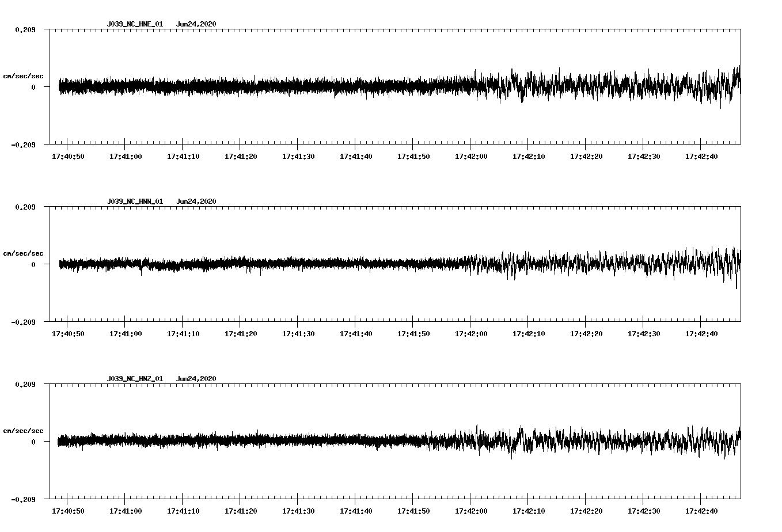The image size is (782, 532).
Task: Click the 0.209 upper limit on HNE axis
Action: click(x=25, y=29)
